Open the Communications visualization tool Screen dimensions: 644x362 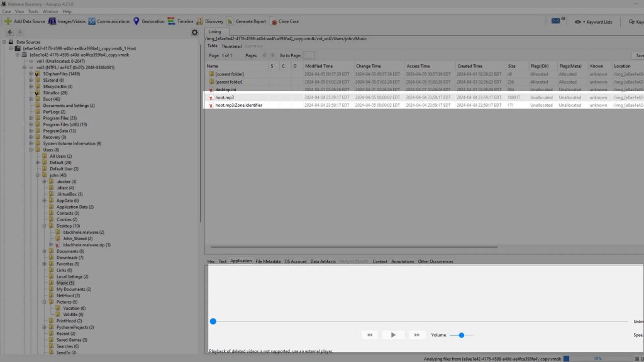click(x=109, y=21)
